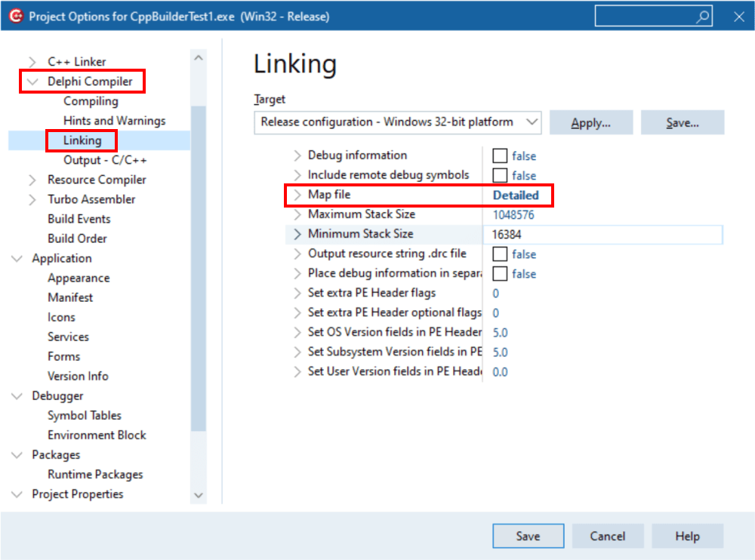Click the C++Builder app icon in title bar
Screen dimensions: 755x560
point(16,16)
